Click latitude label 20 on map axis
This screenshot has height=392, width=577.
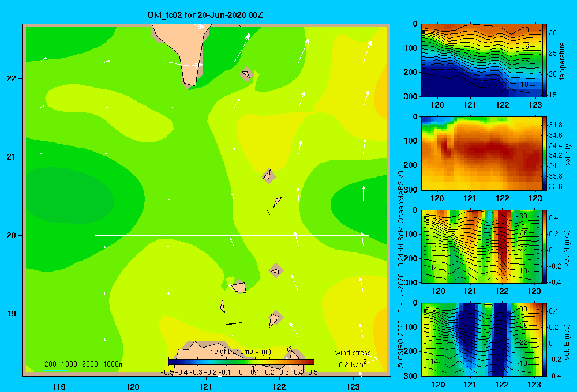coord(11,235)
